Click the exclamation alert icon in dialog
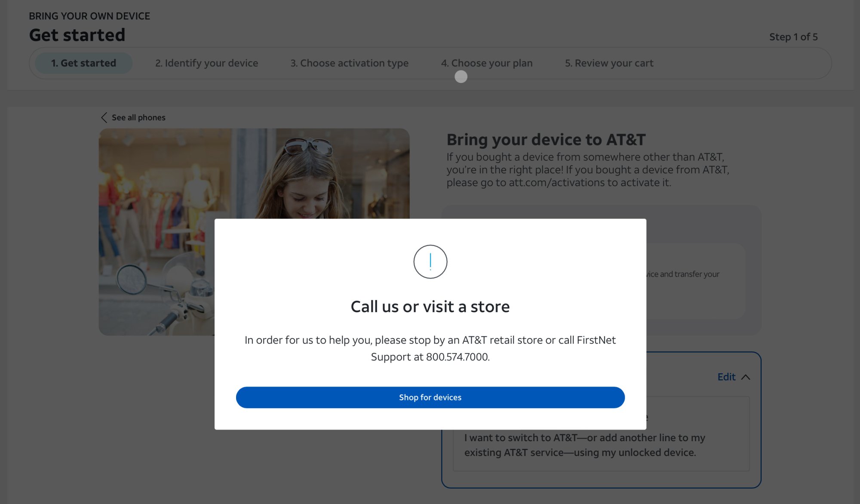 (x=430, y=262)
